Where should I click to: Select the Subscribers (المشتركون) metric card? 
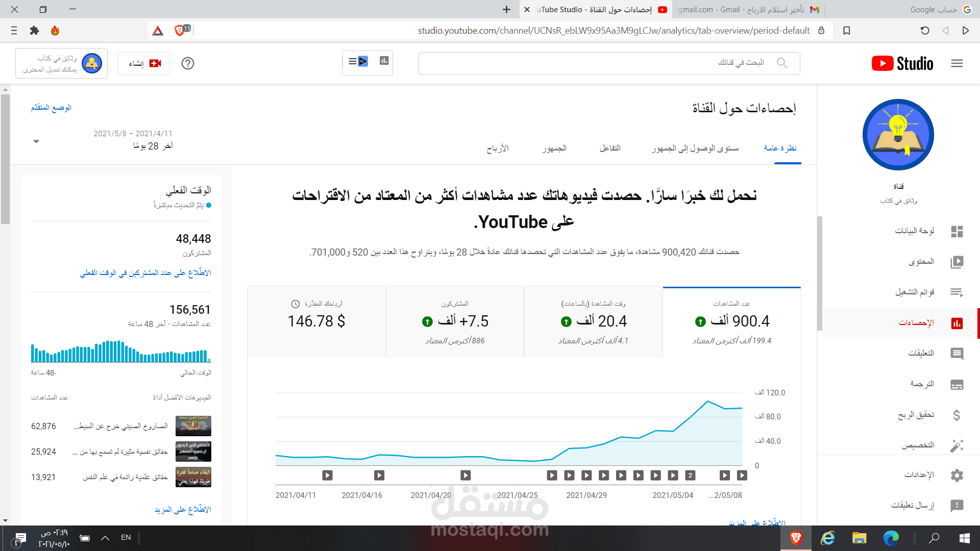coord(455,322)
